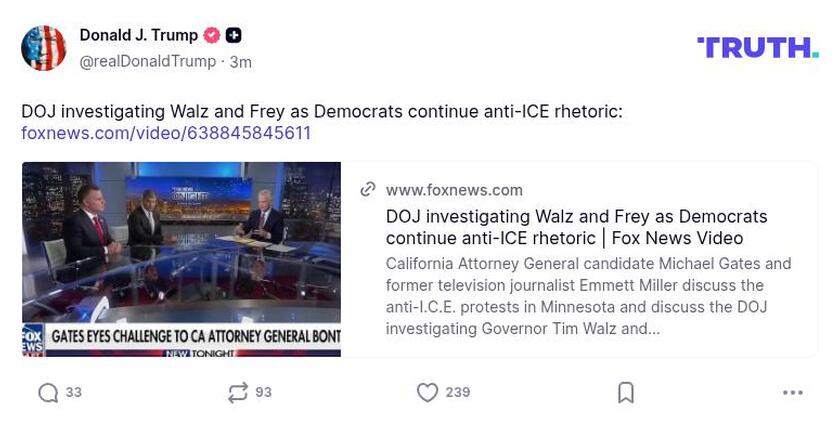Click the Donald J. Trump display name

[139, 35]
